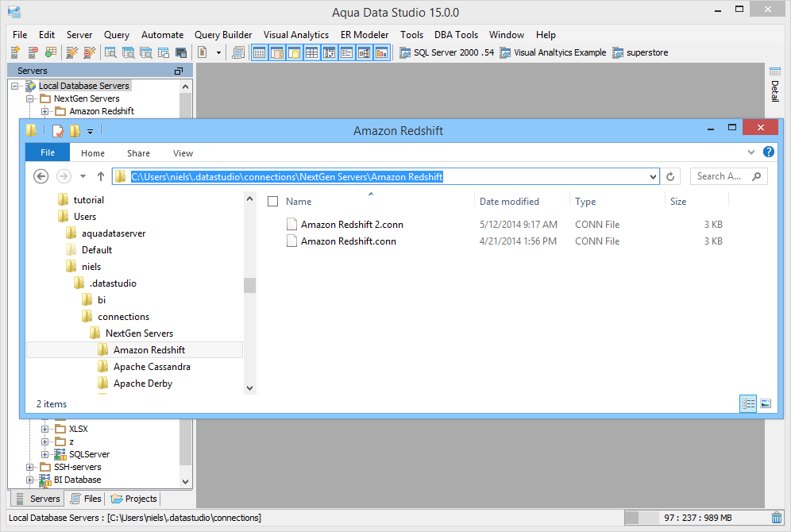Expand the SQLServer node in Servers tree
Image resolution: width=791 pixels, height=532 pixels.
click(45, 454)
